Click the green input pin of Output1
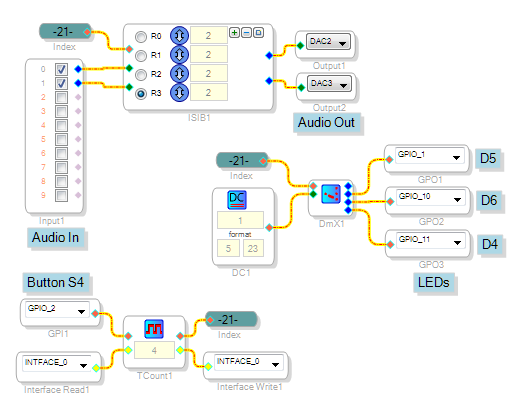Image resolution: width=524 pixels, height=403 pixels. (300, 45)
